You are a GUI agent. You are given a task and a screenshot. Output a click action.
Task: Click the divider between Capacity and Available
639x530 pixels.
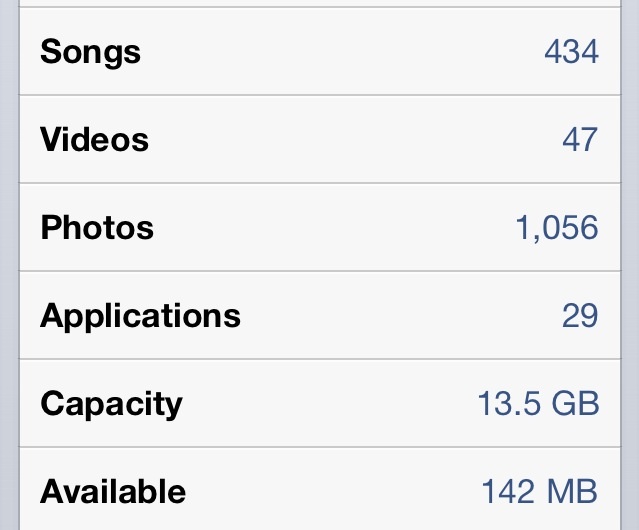tap(320, 447)
